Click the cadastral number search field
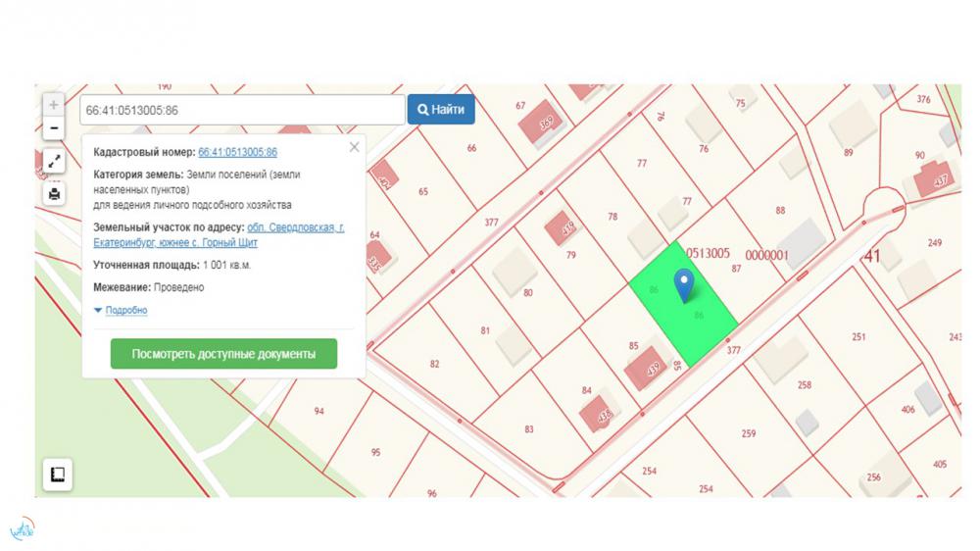This screenshot has height=551, width=980. point(240,110)
